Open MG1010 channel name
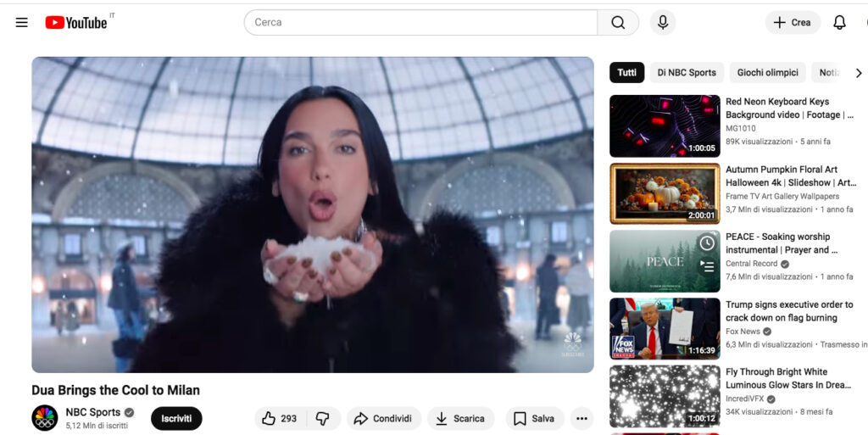868x435 pixels. [741, 128]
